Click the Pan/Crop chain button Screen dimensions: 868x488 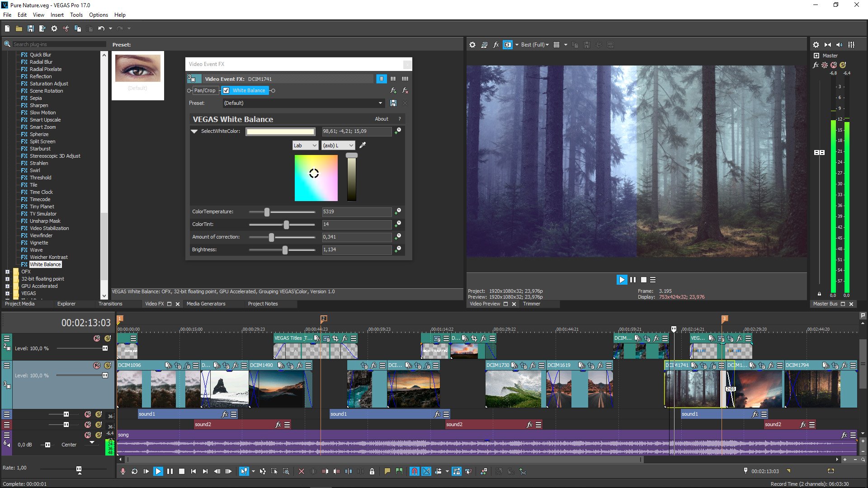pos(205,90)
